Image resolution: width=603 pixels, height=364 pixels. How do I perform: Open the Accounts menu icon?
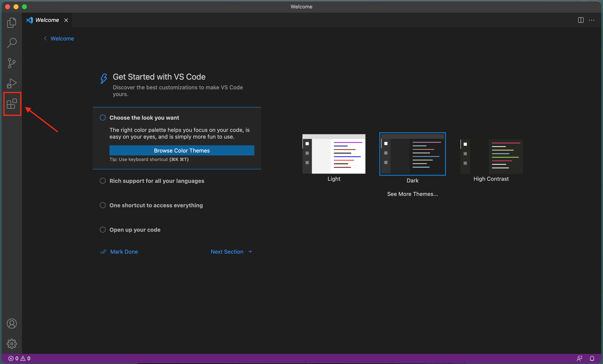coord(12,323)
